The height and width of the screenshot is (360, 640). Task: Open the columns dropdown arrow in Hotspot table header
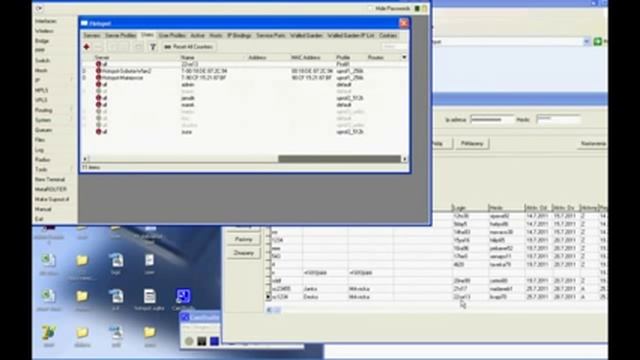tap(404, 58)
